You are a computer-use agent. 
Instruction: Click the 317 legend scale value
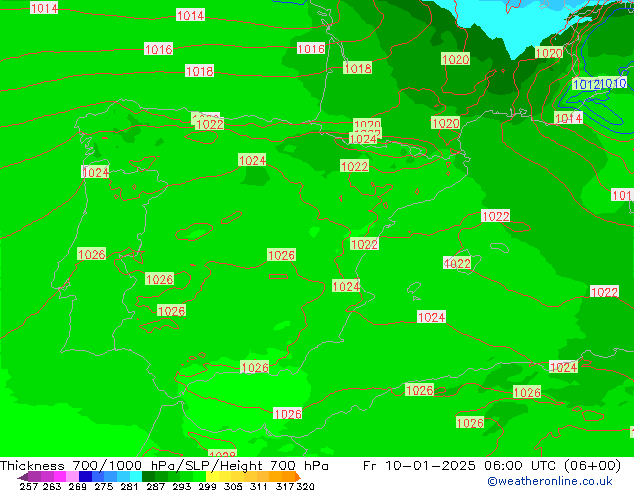pos(285,486)
